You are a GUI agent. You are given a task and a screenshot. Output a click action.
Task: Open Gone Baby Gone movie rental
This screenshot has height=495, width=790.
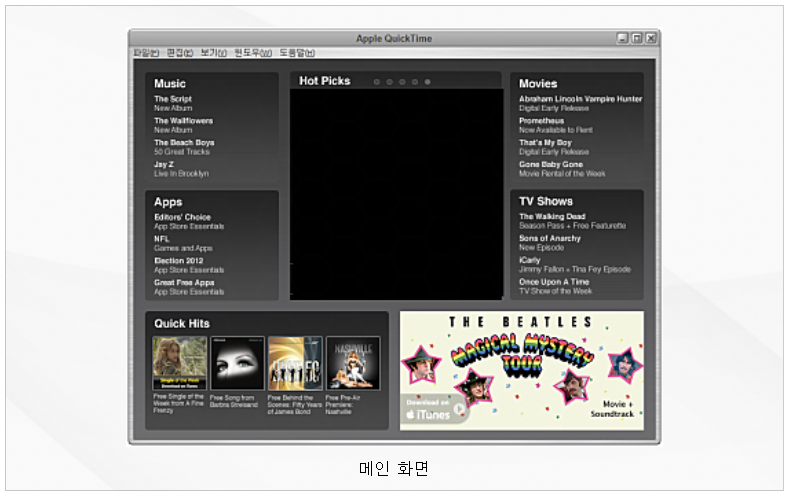tap(562, 169)
